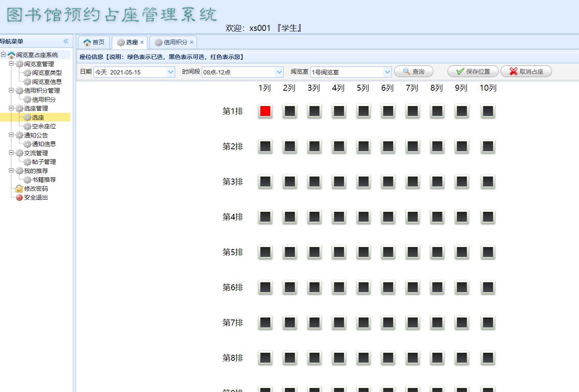
Task: Click the magnifier icon inside the 查询 button
Action: 406,71
